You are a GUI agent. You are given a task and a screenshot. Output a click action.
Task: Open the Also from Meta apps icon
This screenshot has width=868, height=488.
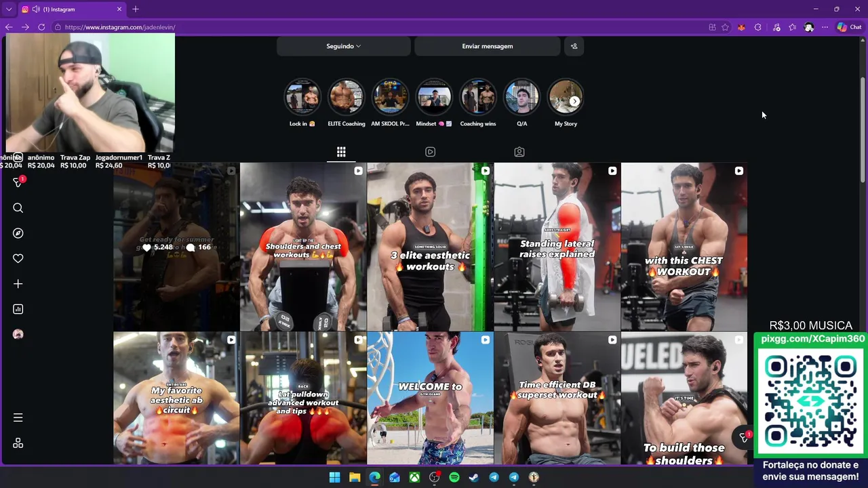pyautogui.click(x=18, y=443)
